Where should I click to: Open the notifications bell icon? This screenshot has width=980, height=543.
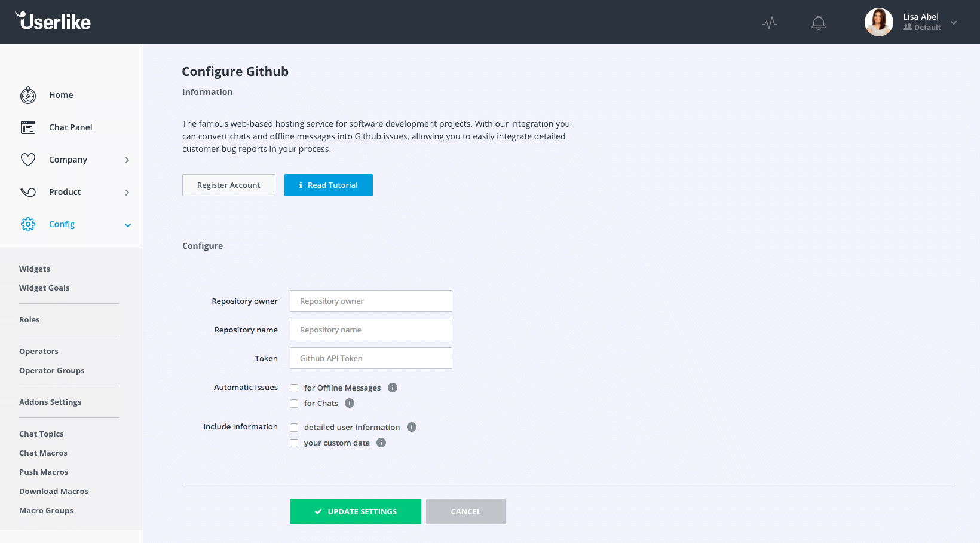click(x=818, y=23)
